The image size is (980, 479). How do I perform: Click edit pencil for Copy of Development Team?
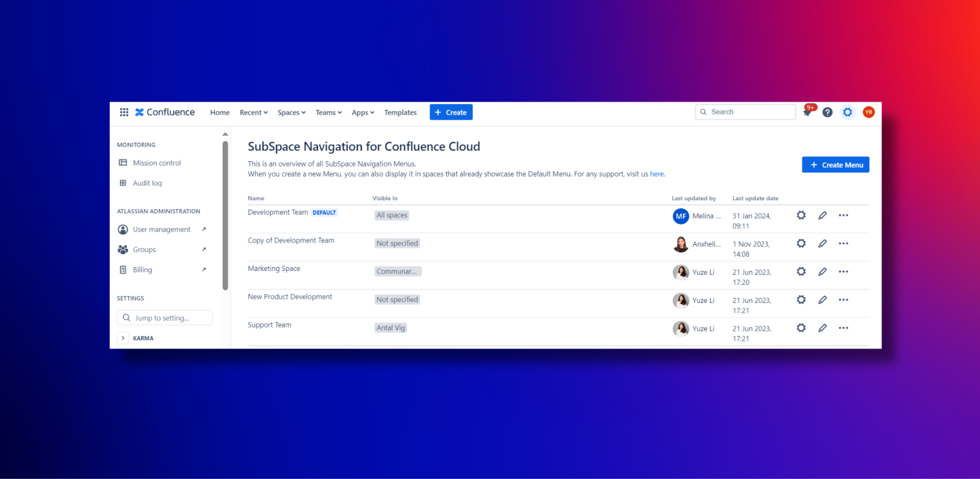(x=822, y=244)
